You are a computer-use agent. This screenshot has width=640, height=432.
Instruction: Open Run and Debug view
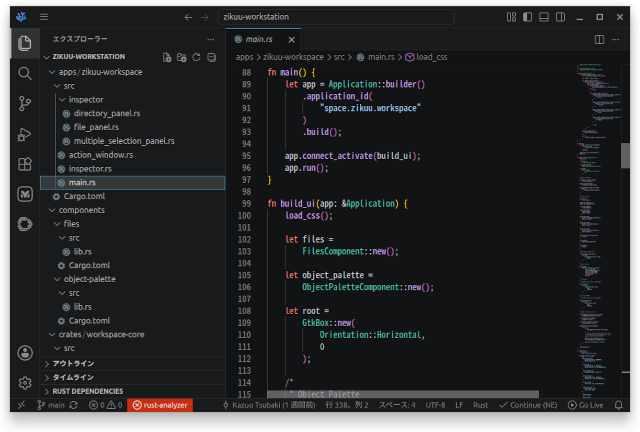pyautogui.click(x=25, y=134)
